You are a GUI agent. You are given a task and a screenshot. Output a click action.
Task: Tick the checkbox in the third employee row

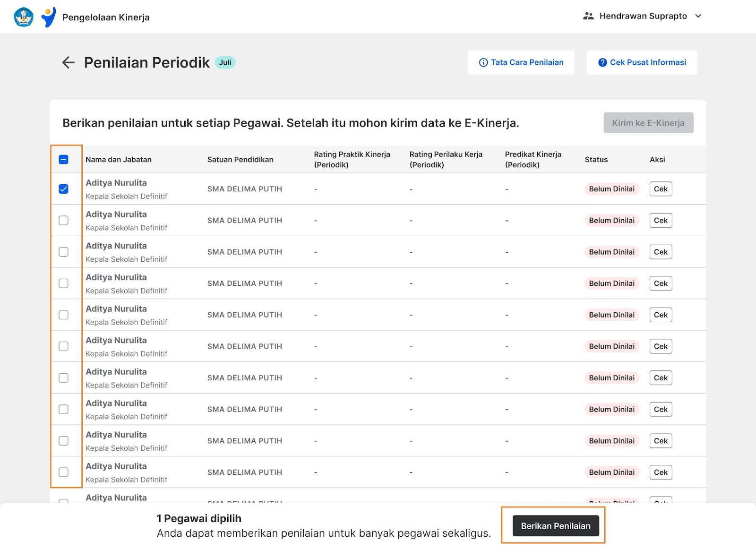click(x=63, y=252)
